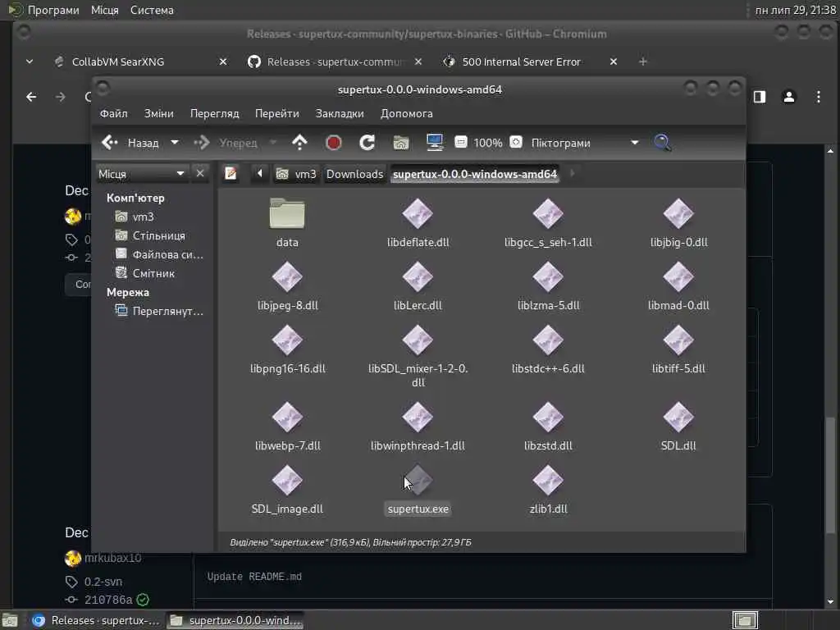The height and width of the screenshot is (630, 840).
Task: Select liblzma-5.dll file
Action: point(548,285)
